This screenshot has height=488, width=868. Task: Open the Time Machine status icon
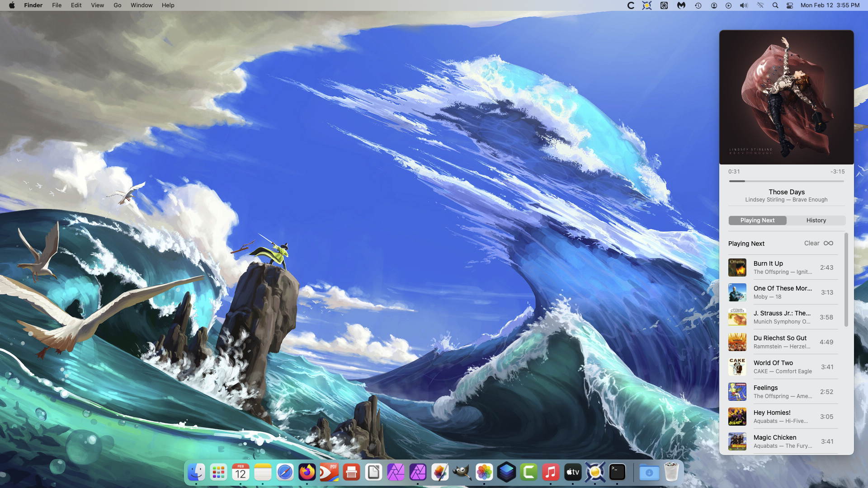tap(698, 5)
